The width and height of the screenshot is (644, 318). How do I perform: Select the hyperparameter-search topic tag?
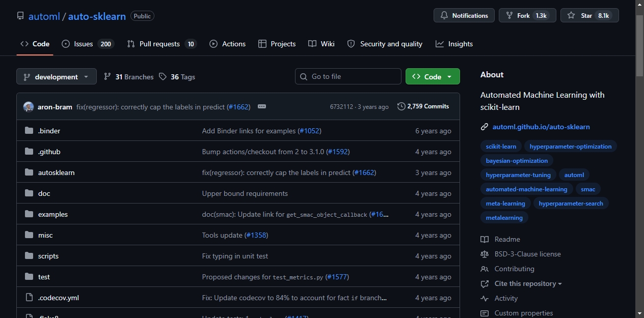coord(571,204)
